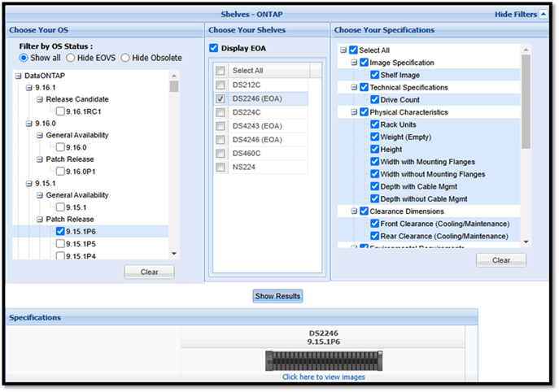Enable the 9.16.1RC1 OS version checkbox
The height and width of the screenshot is (392, 559).
[61, 111]
